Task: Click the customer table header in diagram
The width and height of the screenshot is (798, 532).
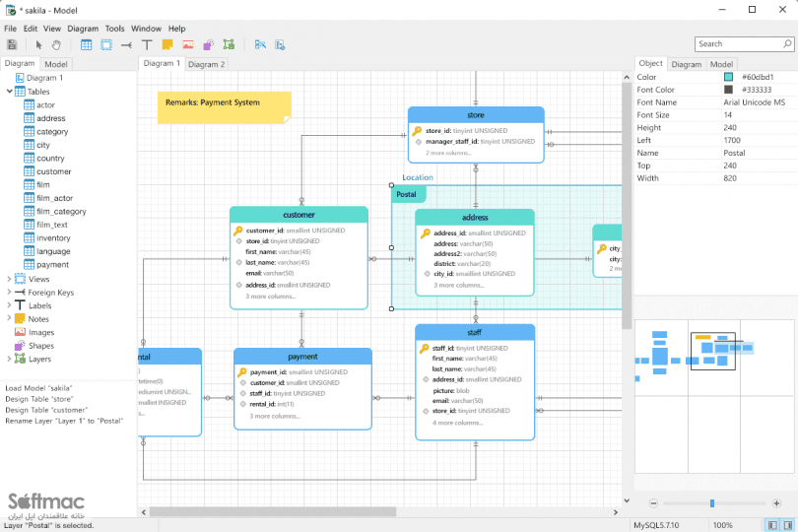Action: tap(299, 215)
